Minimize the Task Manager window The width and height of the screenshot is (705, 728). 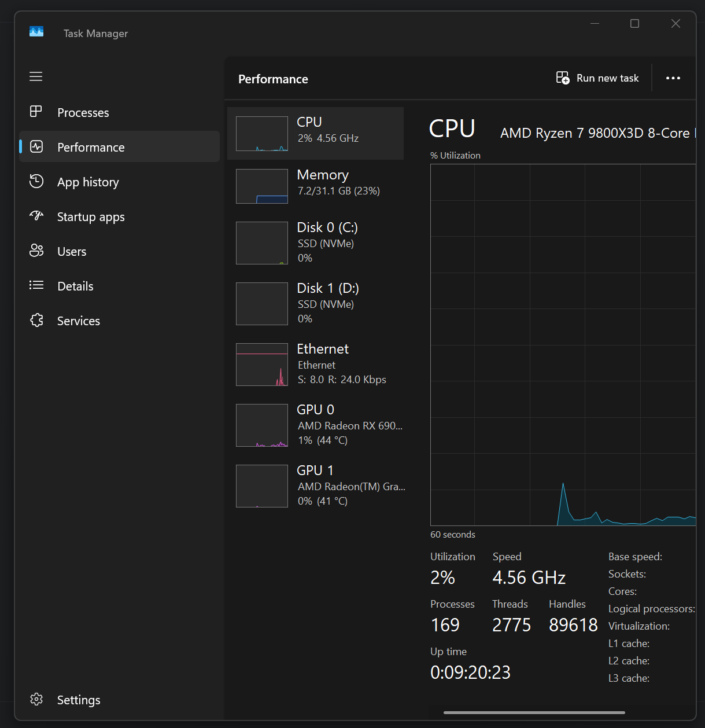click(595, 23)
